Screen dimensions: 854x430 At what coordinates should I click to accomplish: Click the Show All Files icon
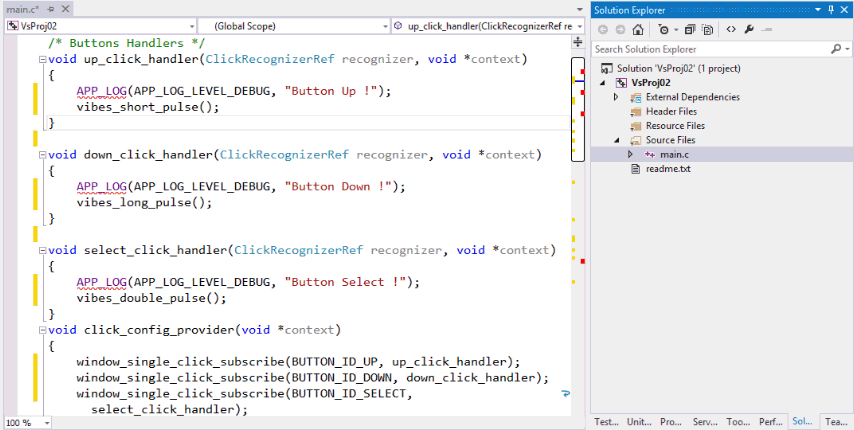coord(707,29)
